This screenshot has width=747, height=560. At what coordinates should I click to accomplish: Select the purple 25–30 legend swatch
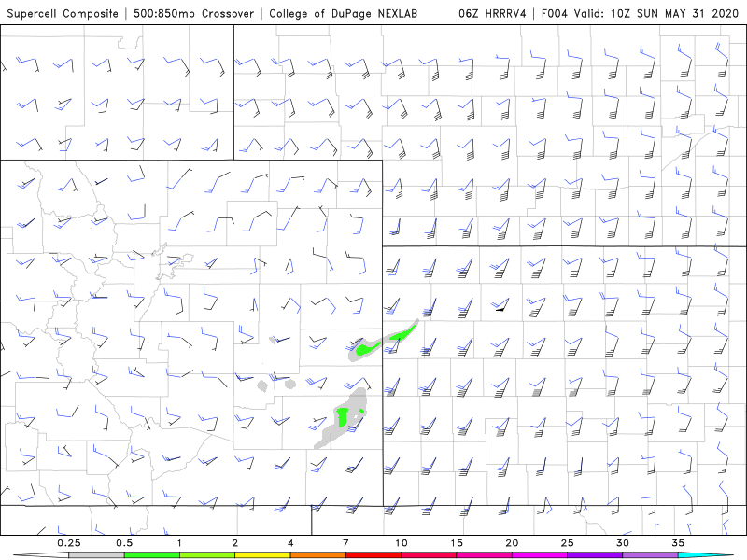[595, 555]
